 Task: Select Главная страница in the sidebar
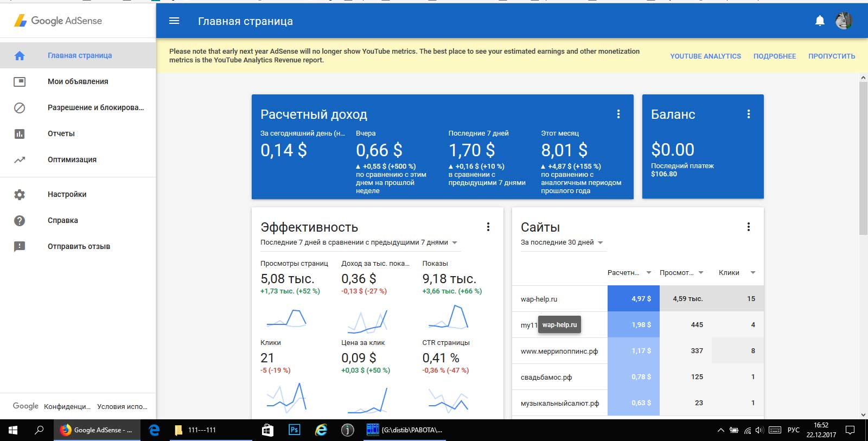78,55
